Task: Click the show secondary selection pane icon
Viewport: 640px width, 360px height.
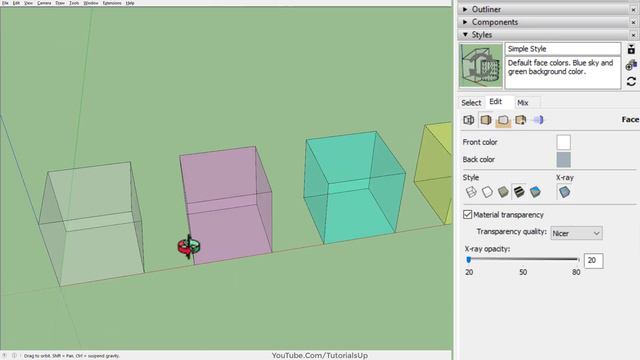Action: point(631,49)
